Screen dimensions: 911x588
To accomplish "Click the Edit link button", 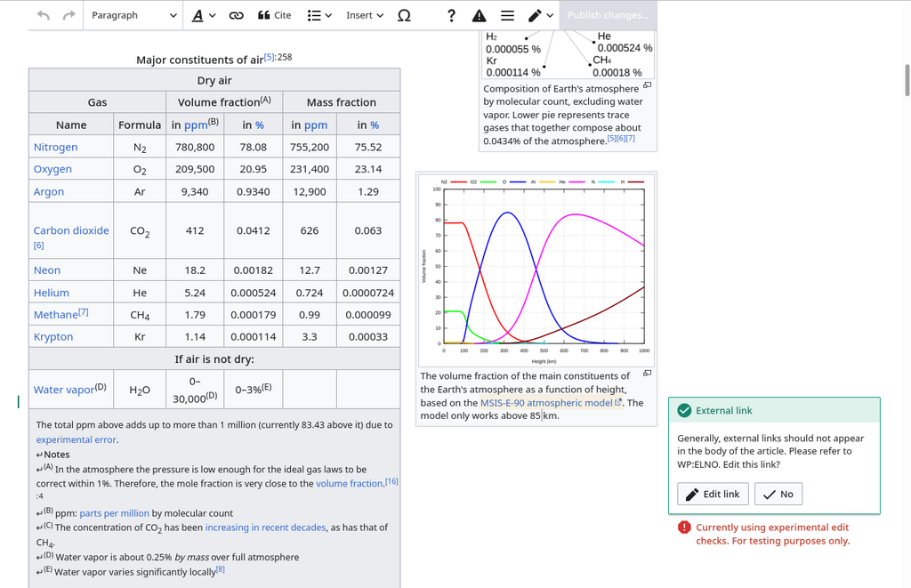I will tap(713, 494).
